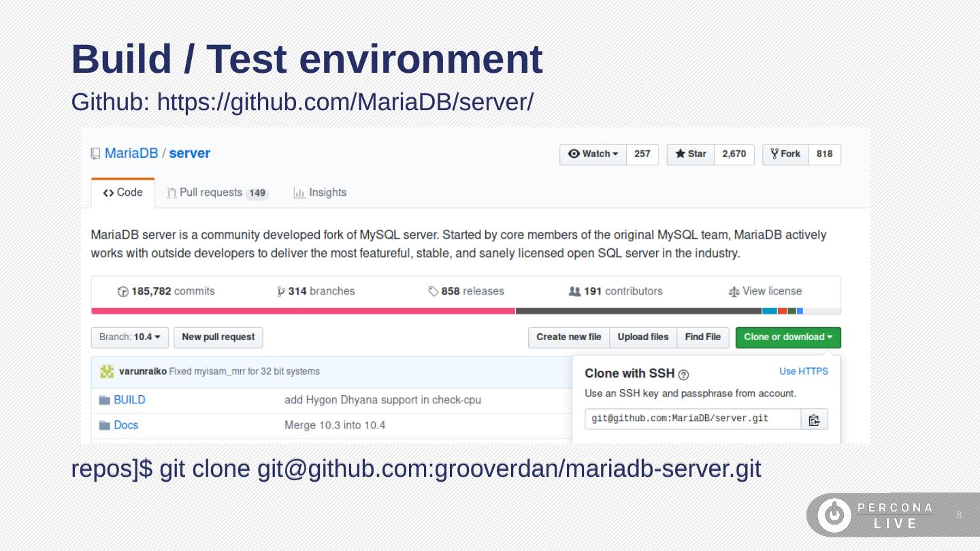Screen dimensions: 980x551
Task: Click the people icon beside 191 contributors
Action: pyautogui.click(x=574, y=292)
